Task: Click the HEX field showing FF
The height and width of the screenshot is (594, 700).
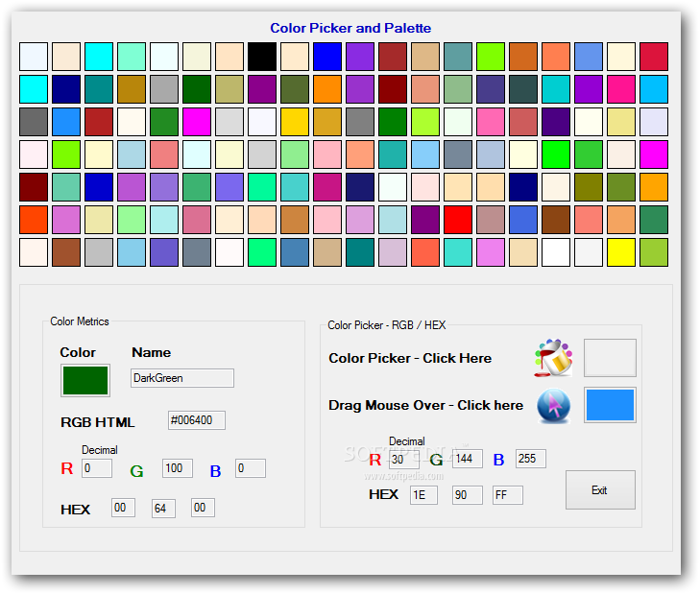Action: [x=508, y=495]
